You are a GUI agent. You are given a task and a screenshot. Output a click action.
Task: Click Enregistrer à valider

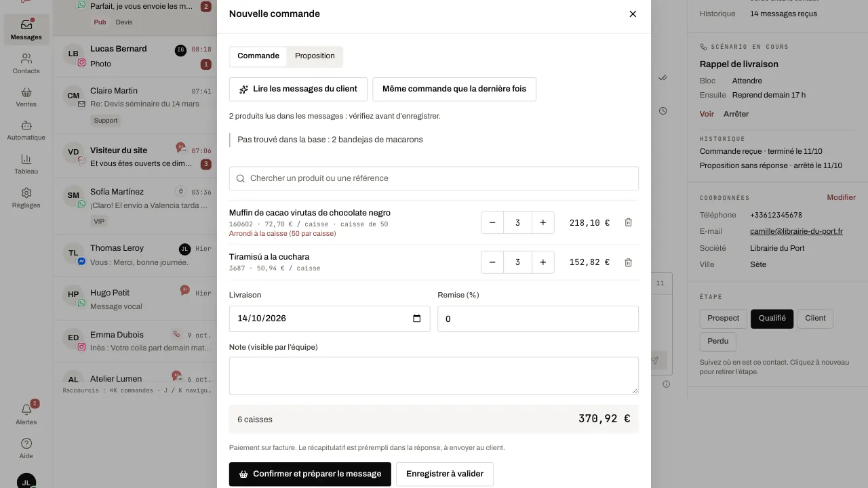point(445,474)
